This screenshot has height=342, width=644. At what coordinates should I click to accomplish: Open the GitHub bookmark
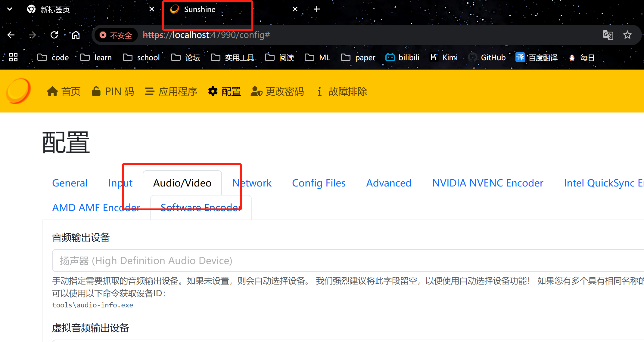(487, 57)
